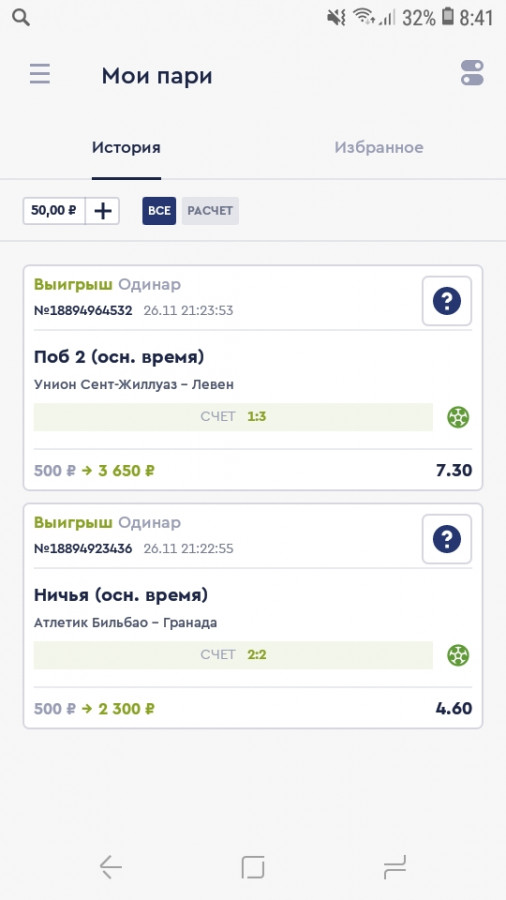The width and height of the screenshot is (506, 900).
Task: Expand the Поб 2 (осн. время) bet card
Action: coord(252,378)
